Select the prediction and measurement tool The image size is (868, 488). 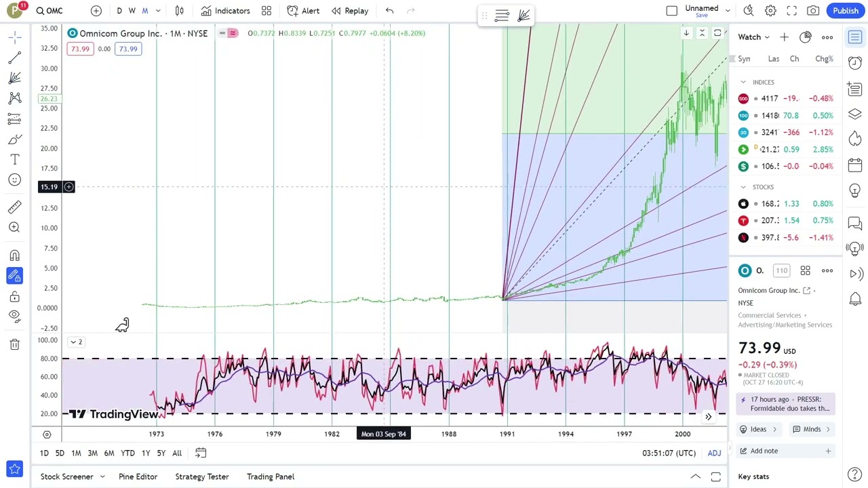tap(14, 119)
